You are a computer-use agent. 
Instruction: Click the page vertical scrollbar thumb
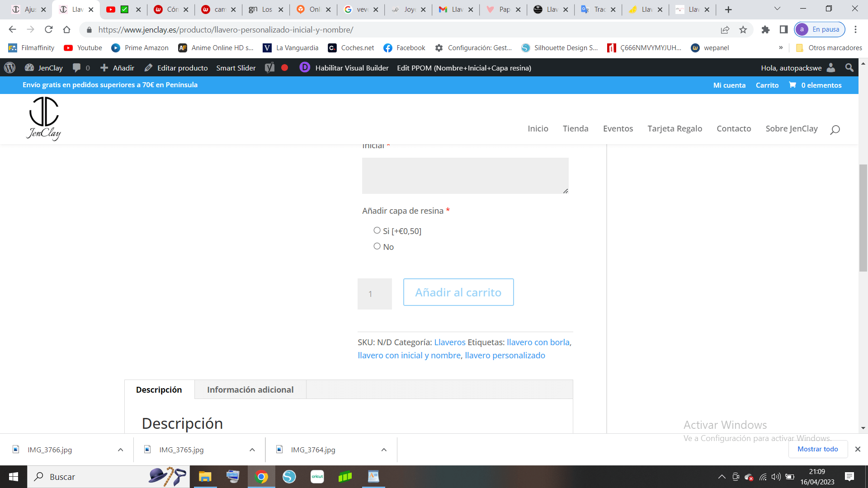point(863,218)
